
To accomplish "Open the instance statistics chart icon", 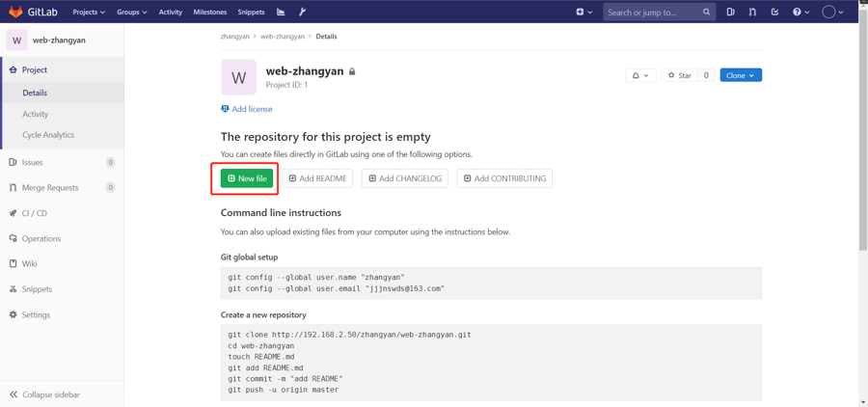I will [x=281, y=13].
